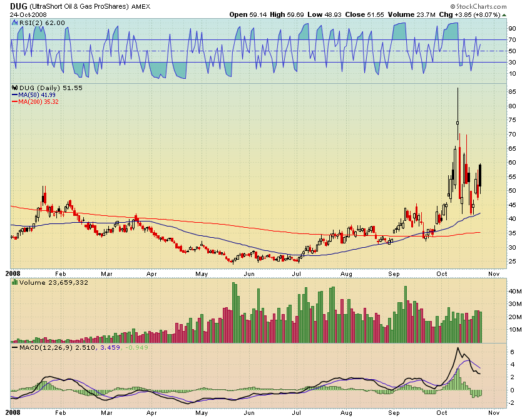
Task: Click 70 on the RSI axis
Action: (x=513, y=40)
